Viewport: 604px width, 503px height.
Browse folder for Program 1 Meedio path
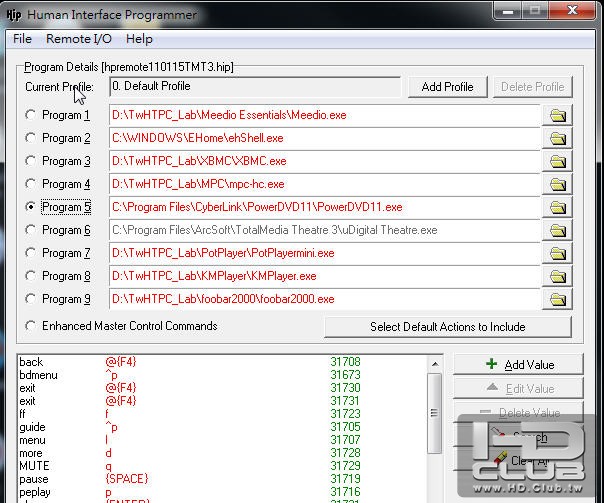tap(557, 115)
